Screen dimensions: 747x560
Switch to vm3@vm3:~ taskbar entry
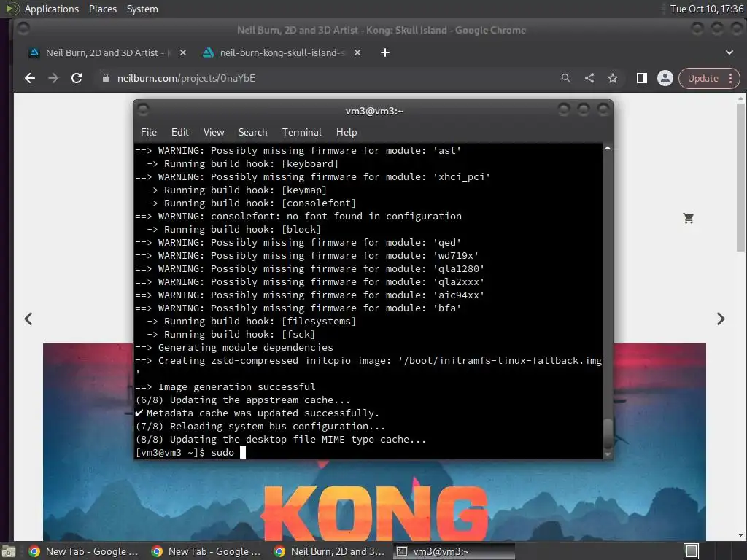click(x=454, y=551)
